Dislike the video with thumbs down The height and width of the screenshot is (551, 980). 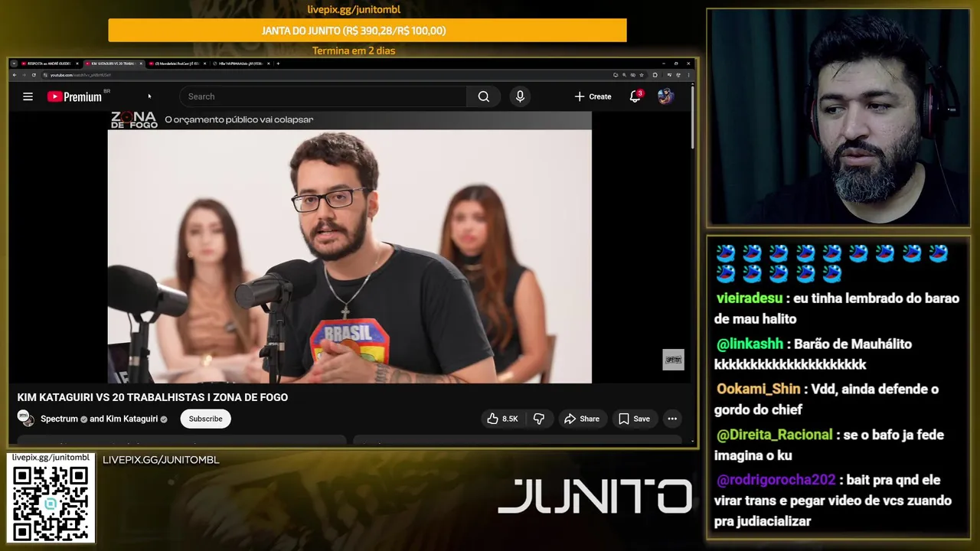point(539,419)
